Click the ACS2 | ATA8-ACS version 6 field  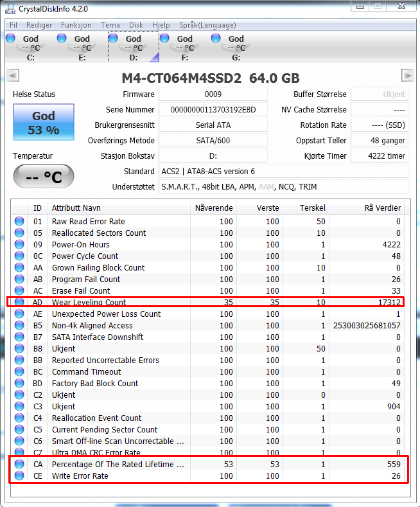click(x=283, y=172)
